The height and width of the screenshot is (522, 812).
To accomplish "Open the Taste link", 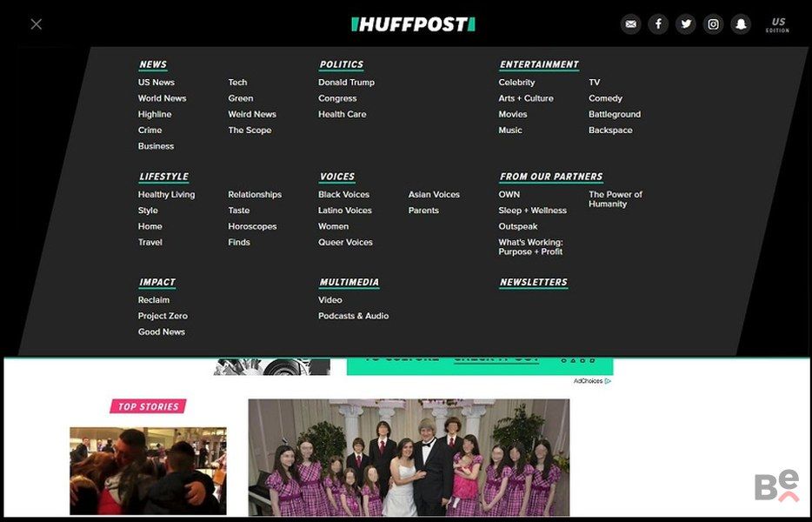I will click(239, 211).
